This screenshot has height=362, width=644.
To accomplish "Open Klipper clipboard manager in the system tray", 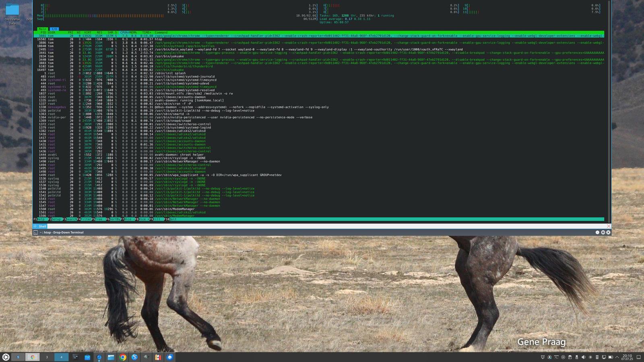I will (570, 357).
